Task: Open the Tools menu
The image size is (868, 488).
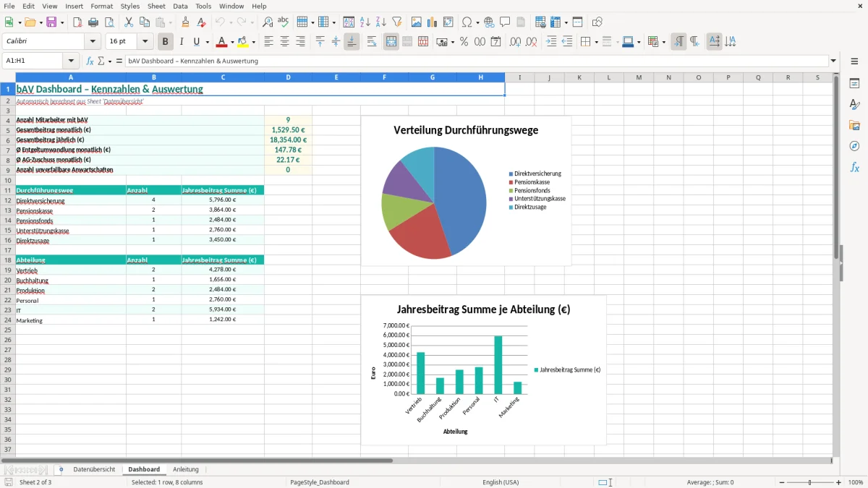Action: pos(203,6)
